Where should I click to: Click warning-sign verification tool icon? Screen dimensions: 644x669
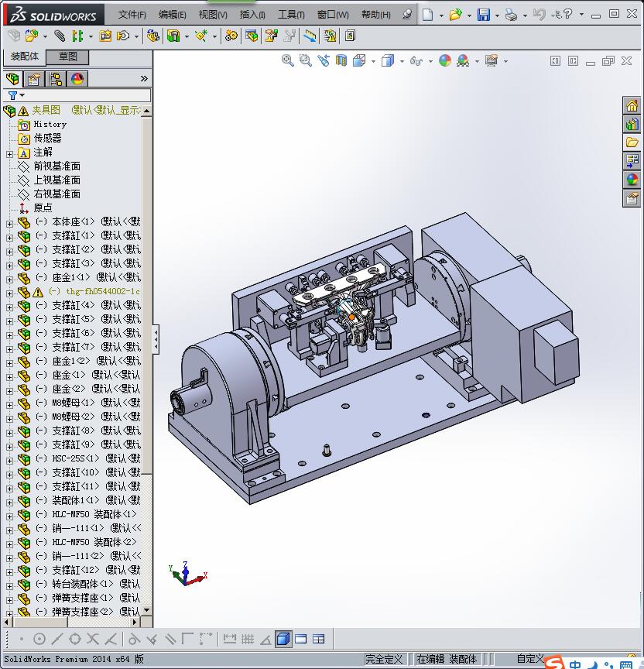pyautogui.click(x=330, y=36)
